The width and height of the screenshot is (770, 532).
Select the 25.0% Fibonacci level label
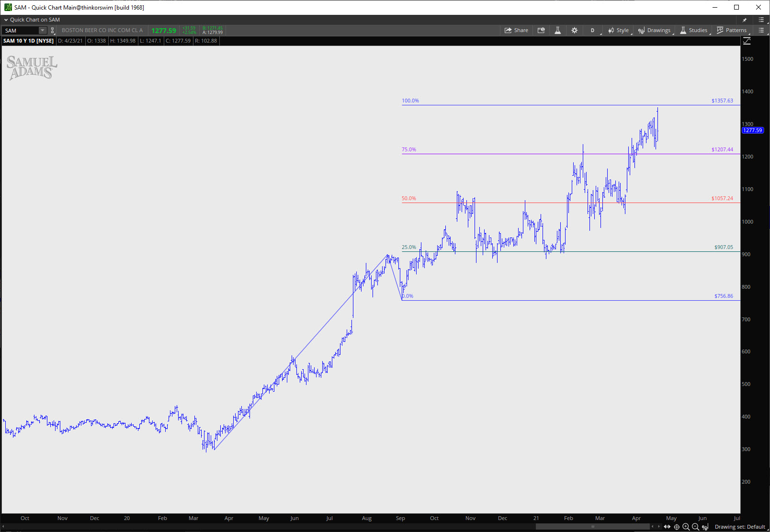pos(409,247)
